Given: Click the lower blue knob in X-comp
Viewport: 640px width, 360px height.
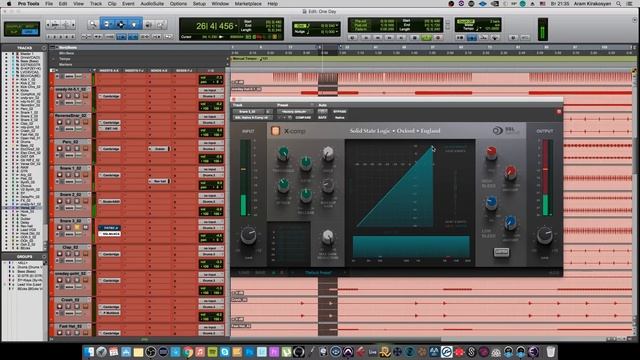Looking at the screenshot, I should [510, 222].
